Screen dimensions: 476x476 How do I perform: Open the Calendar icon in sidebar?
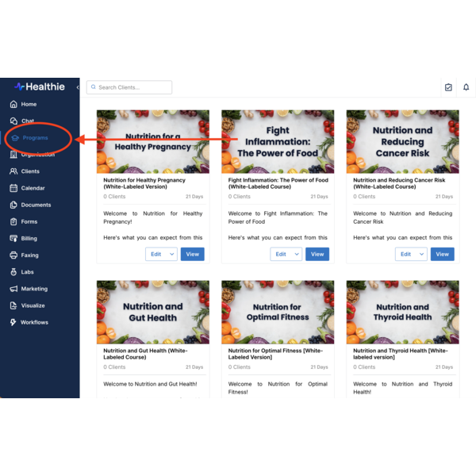point(13,188)
